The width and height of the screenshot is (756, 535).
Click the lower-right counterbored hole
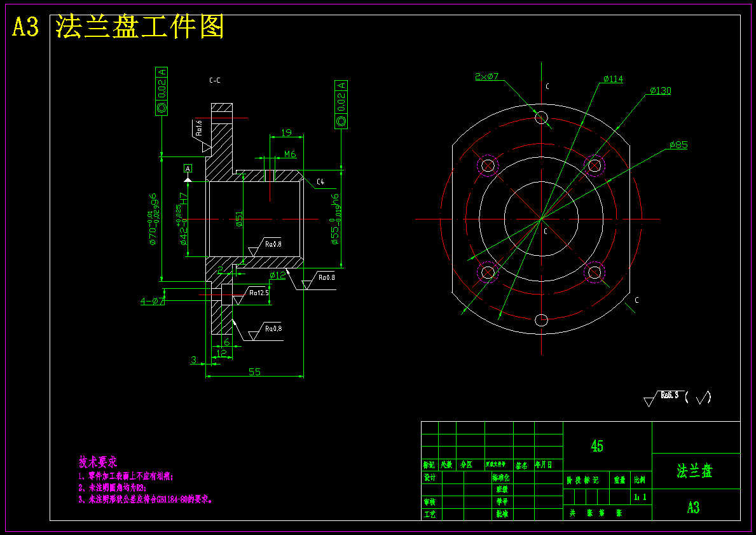coord(594,272)
